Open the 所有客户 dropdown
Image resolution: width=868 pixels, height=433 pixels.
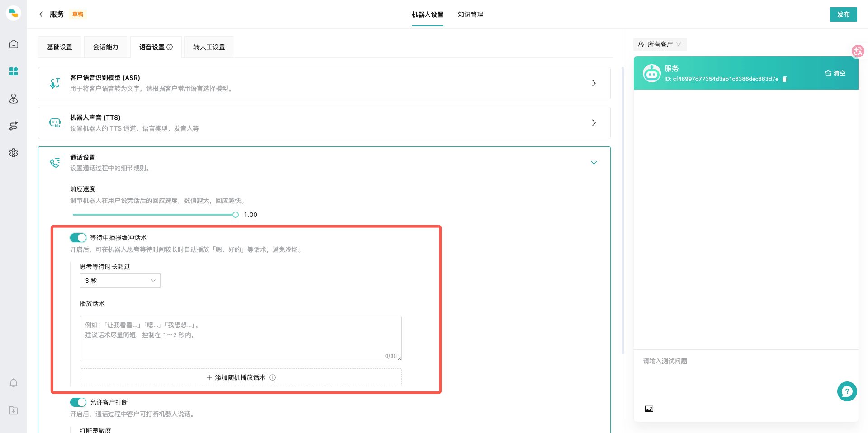[x=660, y=44]
